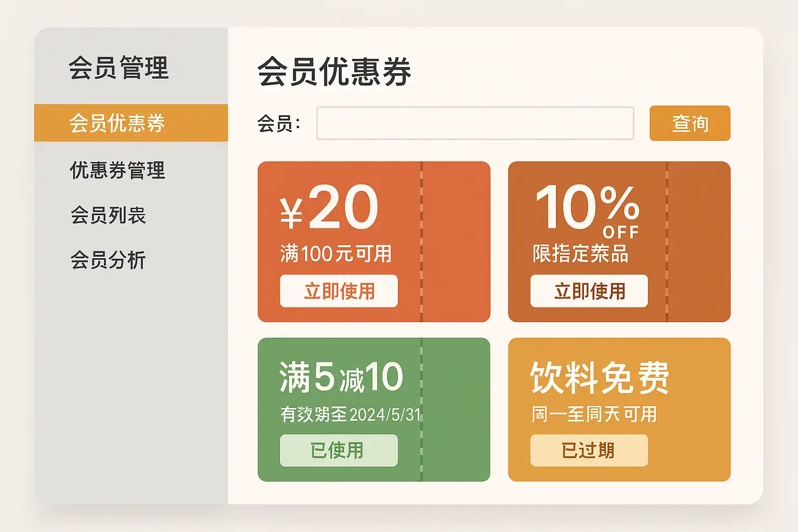Viewport: 798px width, 532px height.
Task: Select the 饮料免费 coupon title
Action: [599, 378]
